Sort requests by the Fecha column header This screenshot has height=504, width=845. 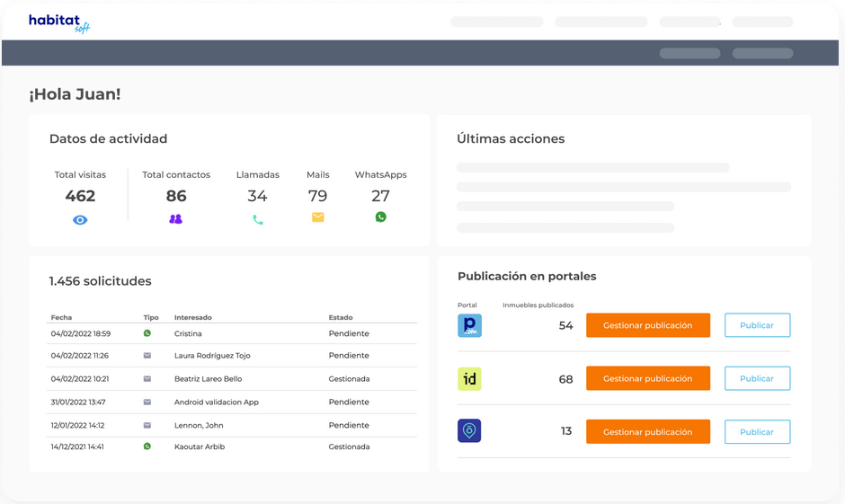pyautogui.click(x=61, y=318)
